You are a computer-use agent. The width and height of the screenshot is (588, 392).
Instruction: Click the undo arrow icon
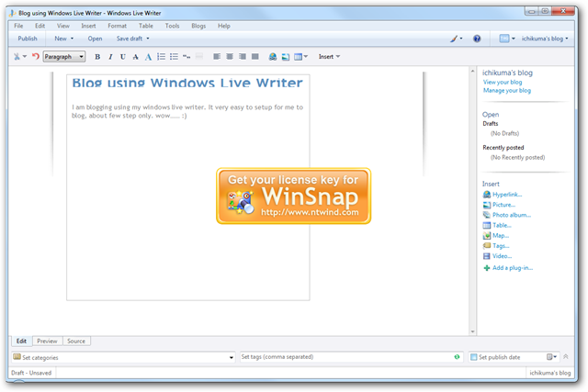[x=36, y=57]
